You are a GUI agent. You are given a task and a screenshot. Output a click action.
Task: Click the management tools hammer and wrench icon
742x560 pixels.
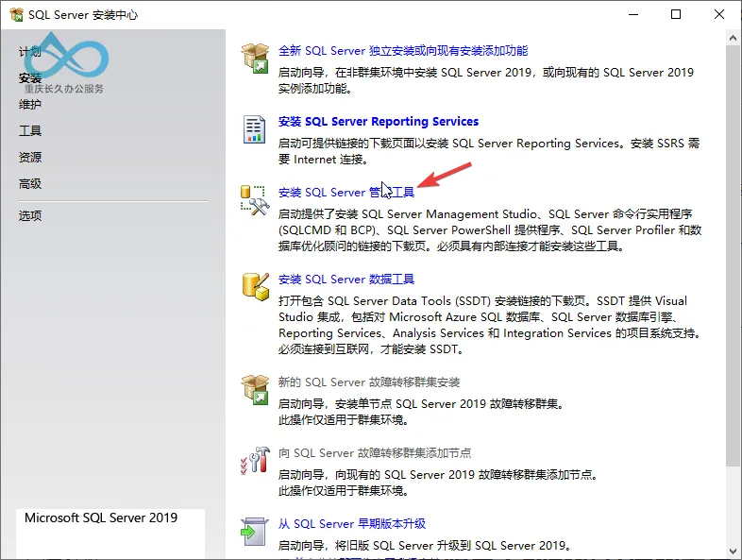(x=255, y=200)
